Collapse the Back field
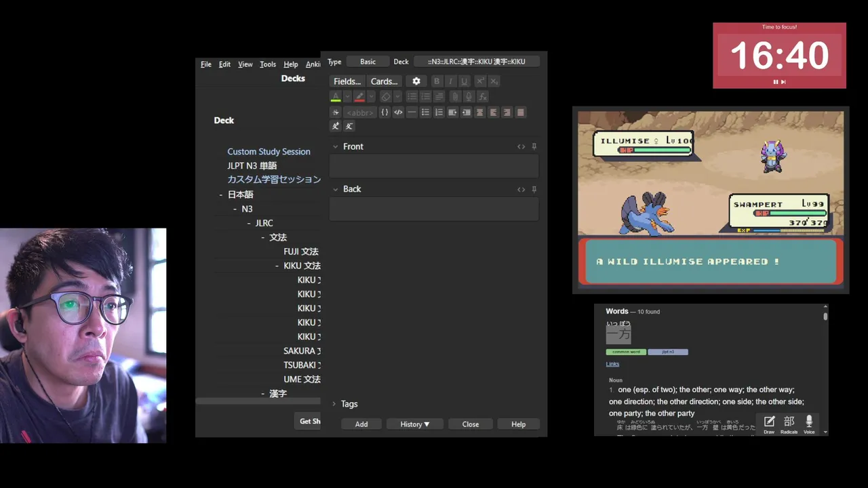868x488 pixels. (x=335, y=189)
